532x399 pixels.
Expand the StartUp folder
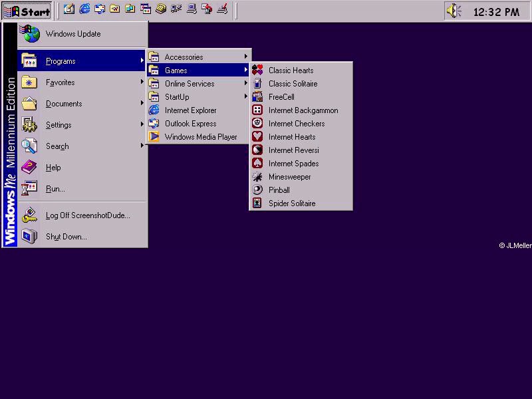click(x=199, y=96)
